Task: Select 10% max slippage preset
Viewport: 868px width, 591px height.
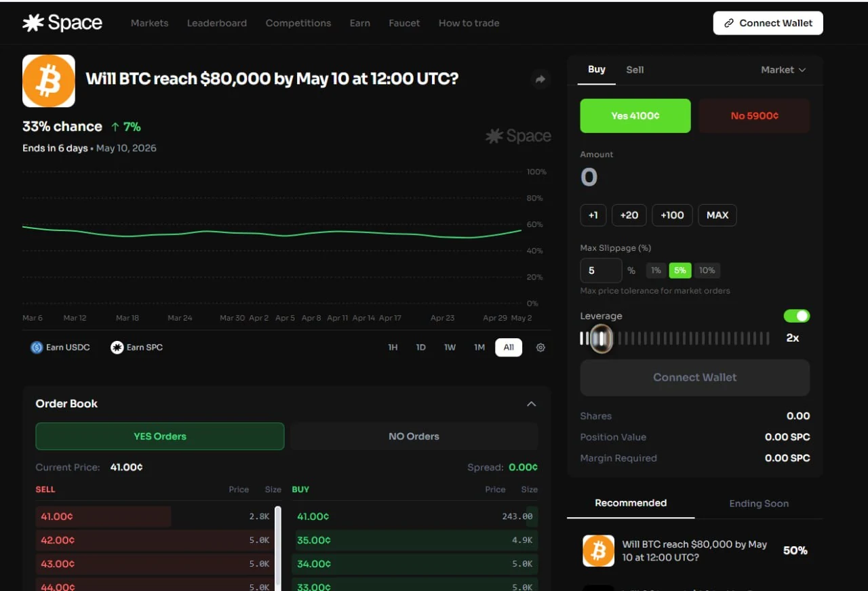Action: point(707,270)
